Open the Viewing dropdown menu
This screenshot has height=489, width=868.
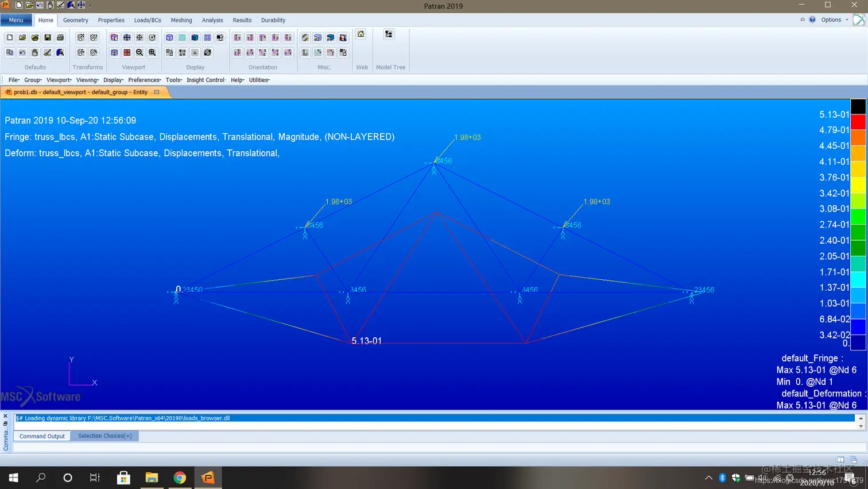click(x=87, y=80)
